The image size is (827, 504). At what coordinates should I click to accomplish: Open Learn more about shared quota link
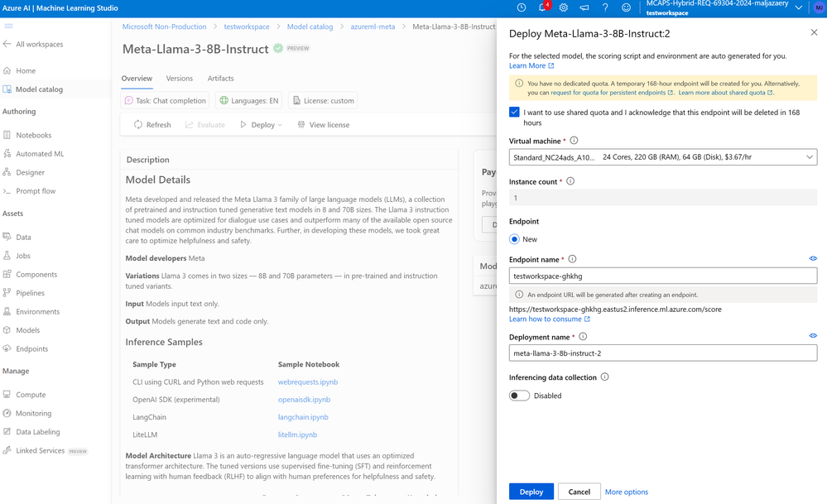coord(725,93)
